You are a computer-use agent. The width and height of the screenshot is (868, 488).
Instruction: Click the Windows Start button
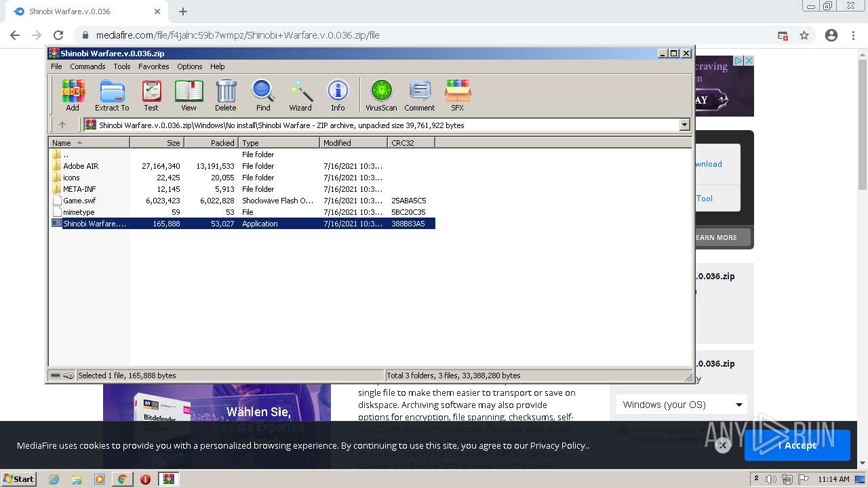click(x=19, y=479)
